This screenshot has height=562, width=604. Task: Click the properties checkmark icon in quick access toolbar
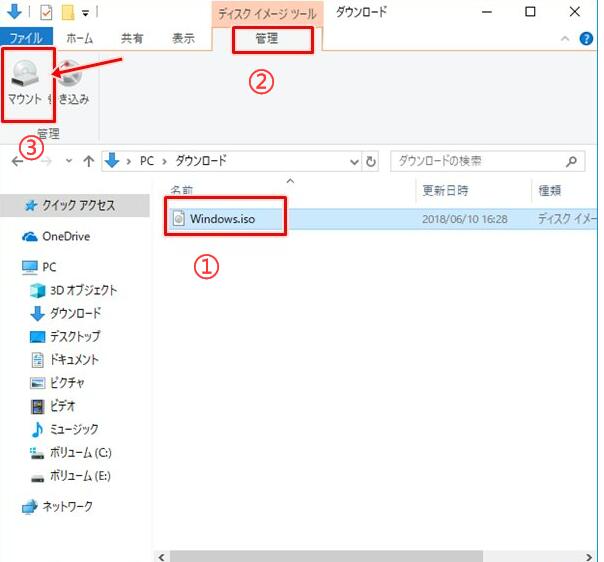click(x=46, y=13)
